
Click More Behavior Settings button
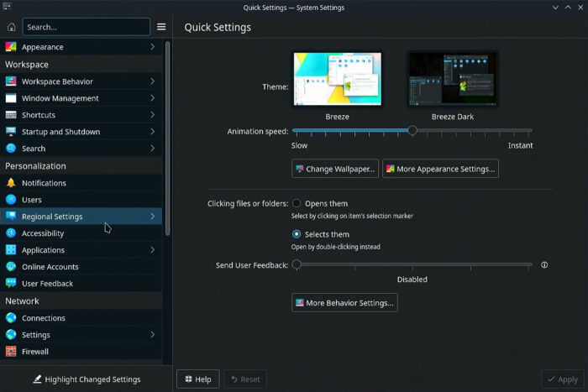[344, 303]
